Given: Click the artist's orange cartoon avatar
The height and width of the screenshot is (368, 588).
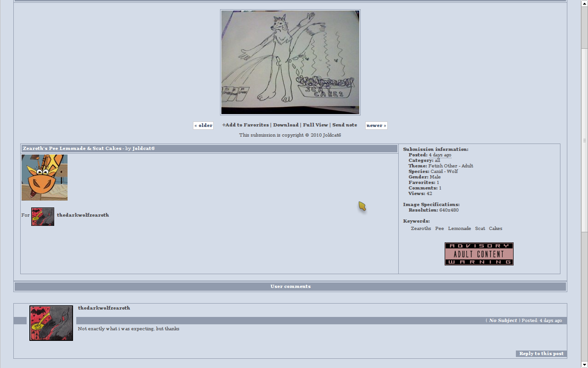Looking at the screenshot, I should pyautogui.click(x=45, y=178).
